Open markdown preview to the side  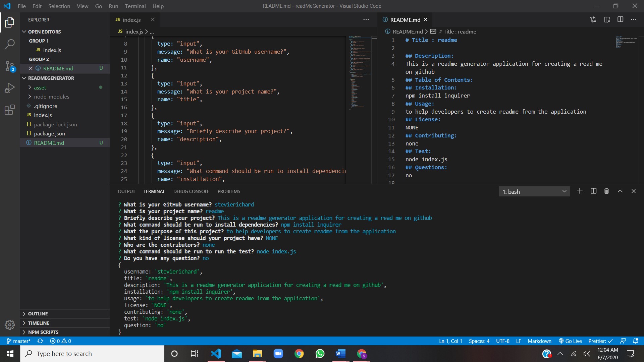[607, 20]
